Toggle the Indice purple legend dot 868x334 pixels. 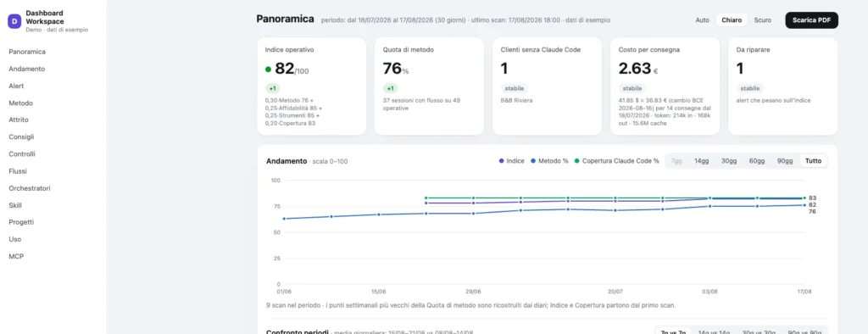click(x=502, y=161)
